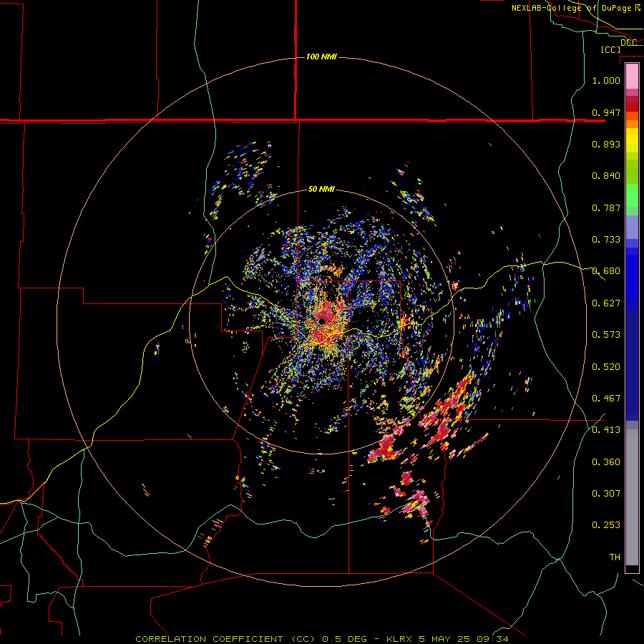Click the 09:34 timestamp in the caption
Screen dimensions: 644x644
tap(492, 639)
